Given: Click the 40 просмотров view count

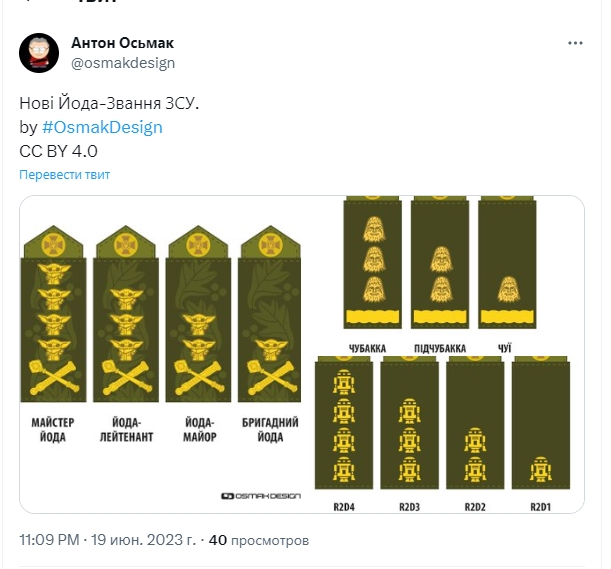Looking at the screenshot, I should pyautogui.click(x=259, y=540).
